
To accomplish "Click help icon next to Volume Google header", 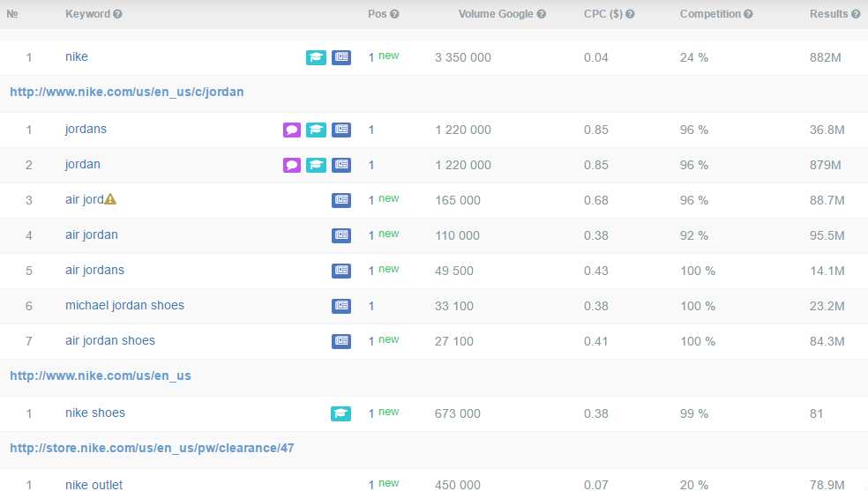I will tap(541, 14).
